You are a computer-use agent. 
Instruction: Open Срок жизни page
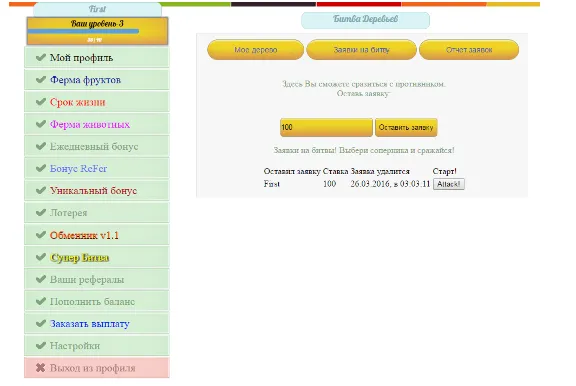[97, 102]
